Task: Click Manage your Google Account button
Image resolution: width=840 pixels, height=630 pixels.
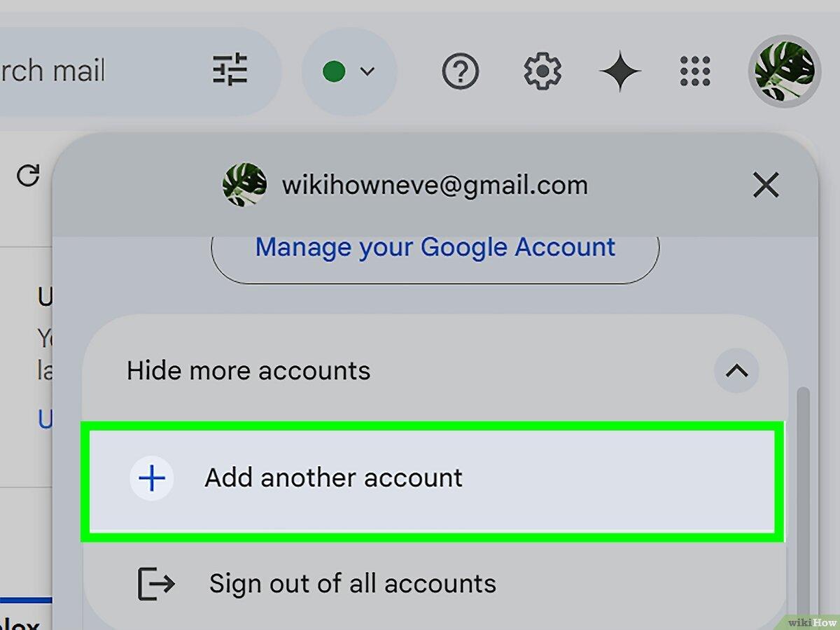Action: [x=435, y=248]
